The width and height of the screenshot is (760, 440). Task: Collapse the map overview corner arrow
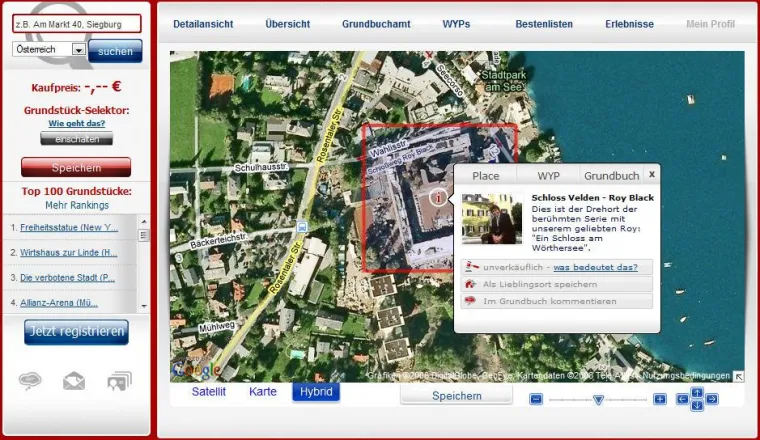click(x=738, y=377)
